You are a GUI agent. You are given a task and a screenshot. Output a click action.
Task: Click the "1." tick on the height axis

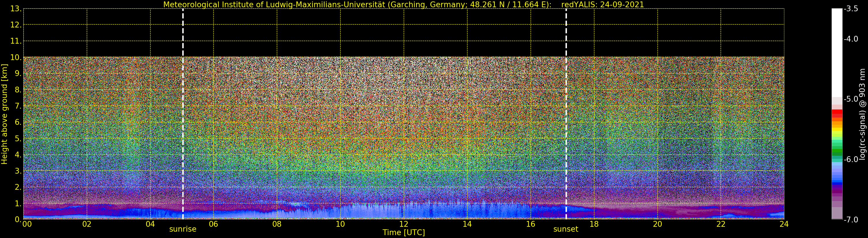click(x=18, y=204)
